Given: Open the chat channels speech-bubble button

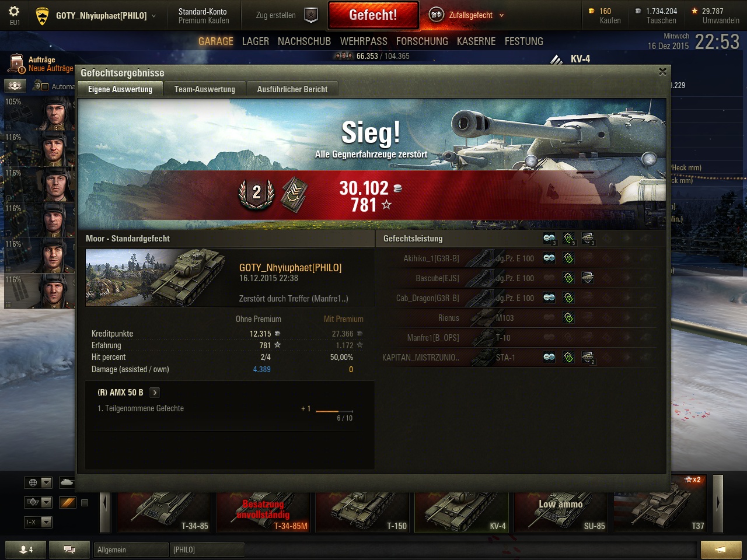Looking at the screenshot, I should [69, 549].
